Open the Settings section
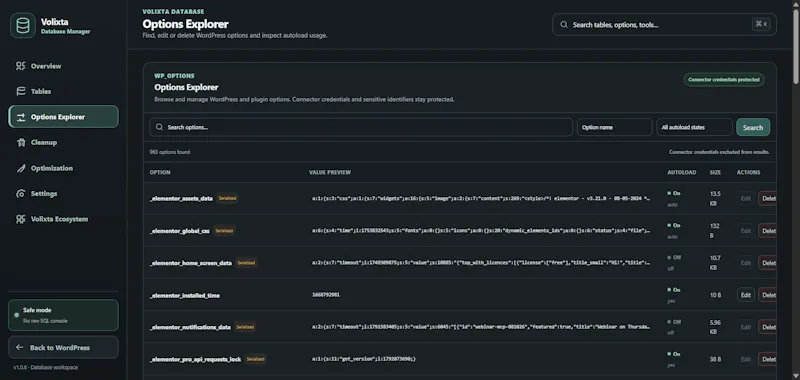 point(63,193)
